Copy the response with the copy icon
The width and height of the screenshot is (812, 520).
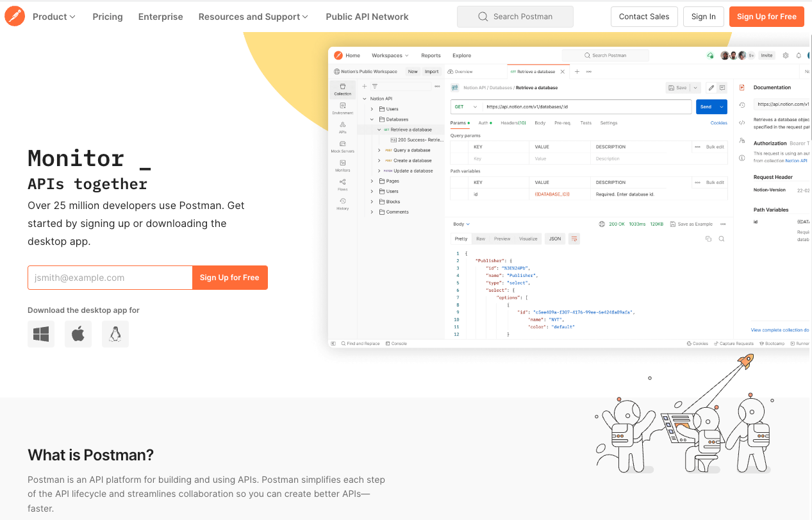[x=708, y=239]
